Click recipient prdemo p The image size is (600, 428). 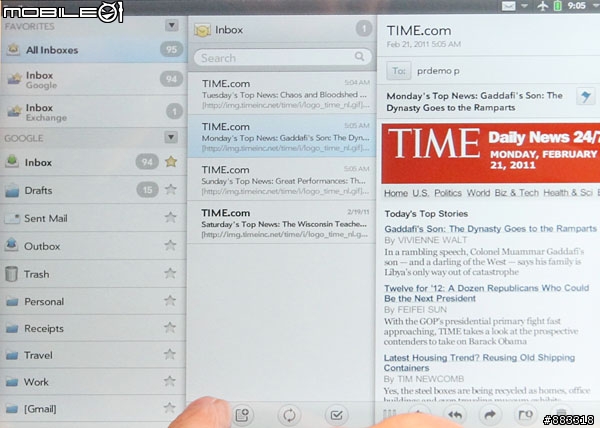(438, 71)
